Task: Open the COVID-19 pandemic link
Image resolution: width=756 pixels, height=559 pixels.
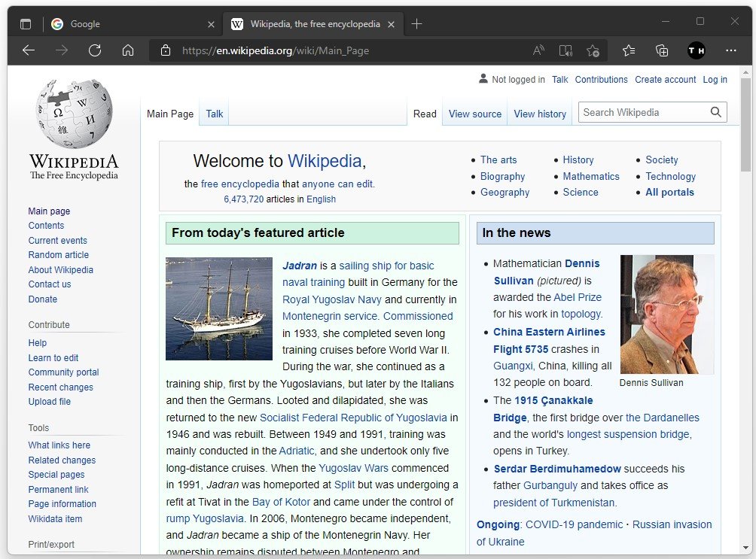Action: [x=574, y=525]
